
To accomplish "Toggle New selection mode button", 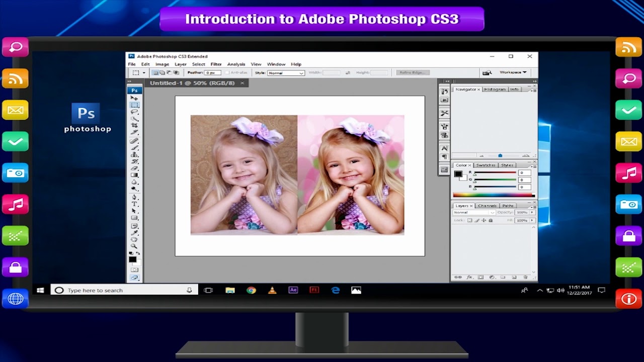I will coord(155,72).
